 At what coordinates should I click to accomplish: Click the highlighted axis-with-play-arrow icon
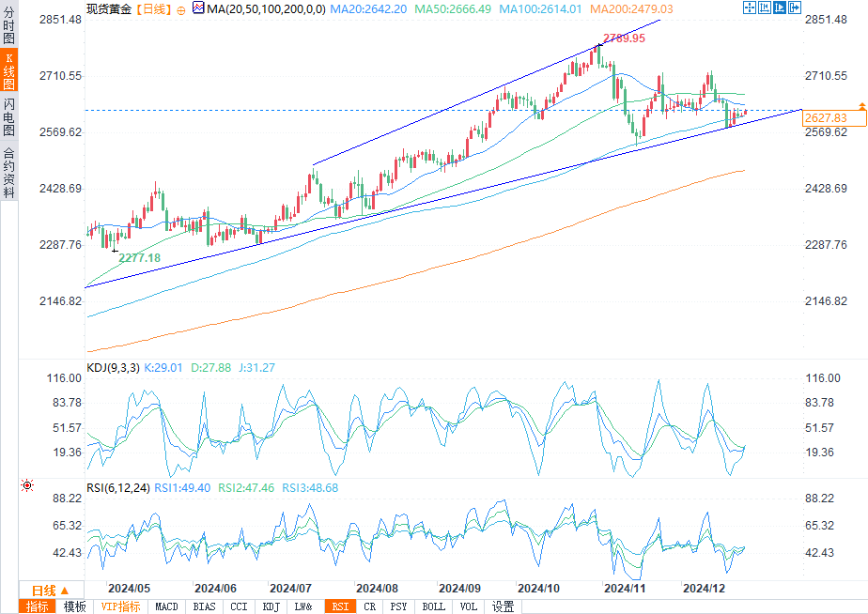click(780, 8)
